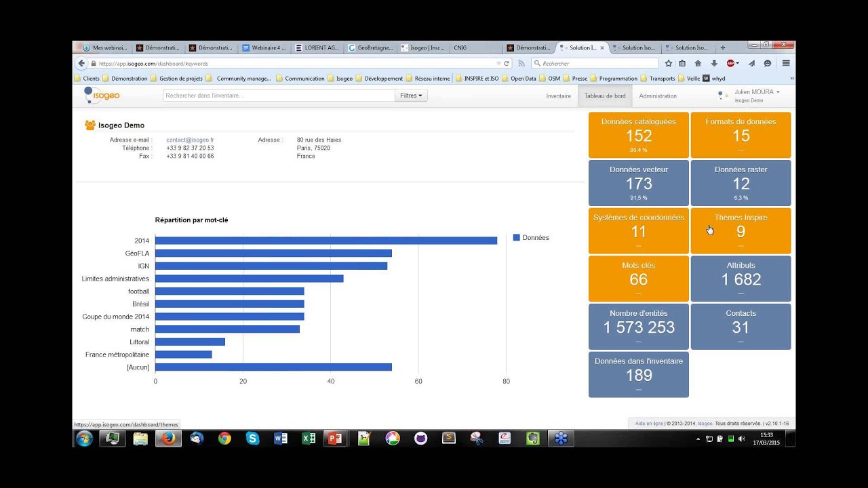The image size is (868, 488).
Task: Open the Open Data bookmark folder
Action: (519, 79)
